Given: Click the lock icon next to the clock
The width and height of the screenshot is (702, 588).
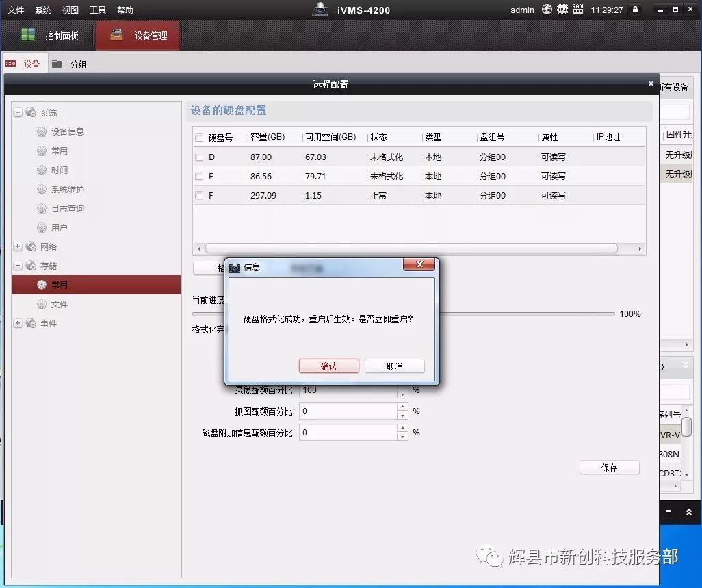Looking at the screenshot, I should pos(635,10).
